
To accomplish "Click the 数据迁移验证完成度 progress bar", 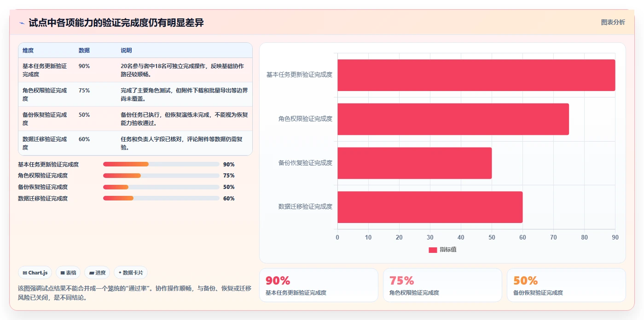I will [x=161, y=198].
